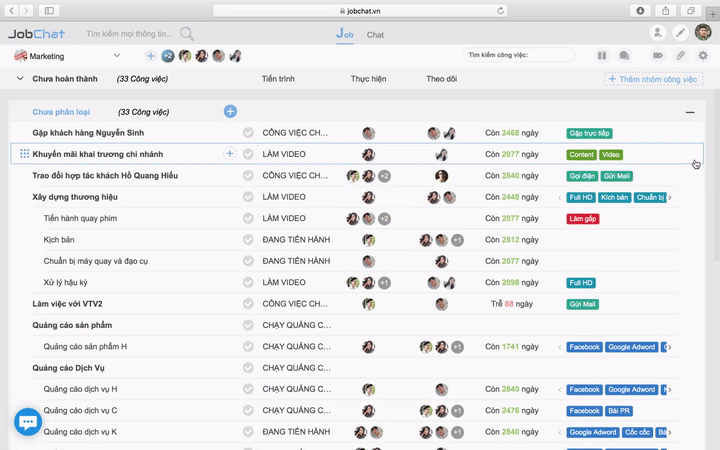Screen dimensions: 720x450
Task: Select the Job tab
Action: click(345, 35)
